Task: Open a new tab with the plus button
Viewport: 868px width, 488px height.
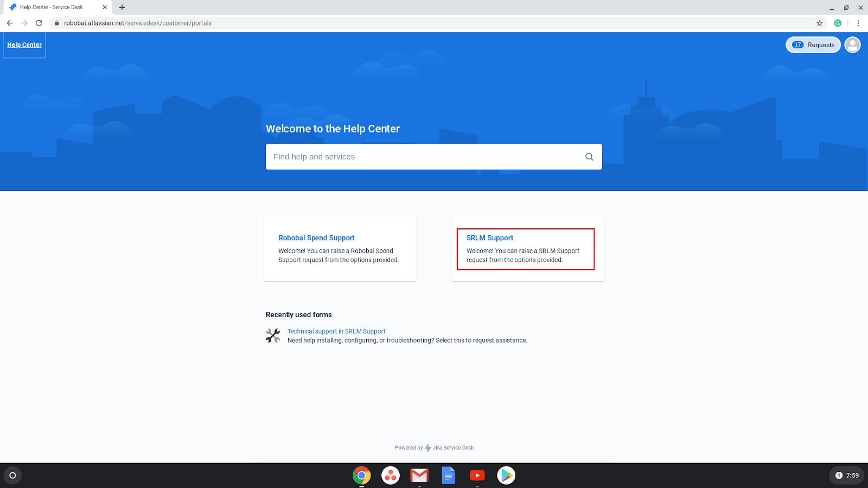Action: point(122,7)
